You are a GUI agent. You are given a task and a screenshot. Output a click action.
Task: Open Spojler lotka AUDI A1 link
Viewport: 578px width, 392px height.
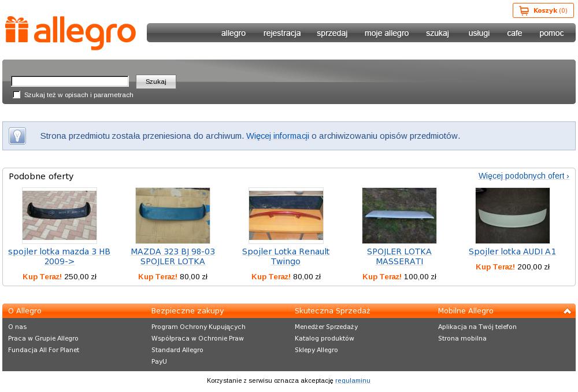(512, 252)
